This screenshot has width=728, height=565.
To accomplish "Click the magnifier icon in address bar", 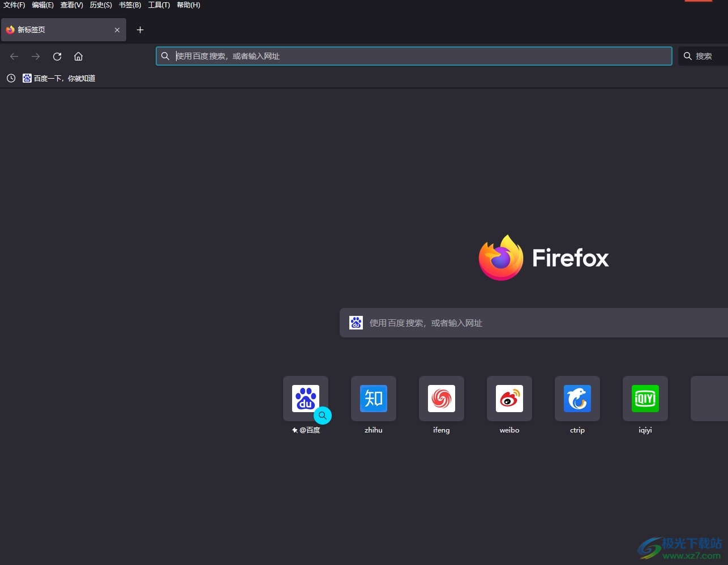I will pos(165,56).
